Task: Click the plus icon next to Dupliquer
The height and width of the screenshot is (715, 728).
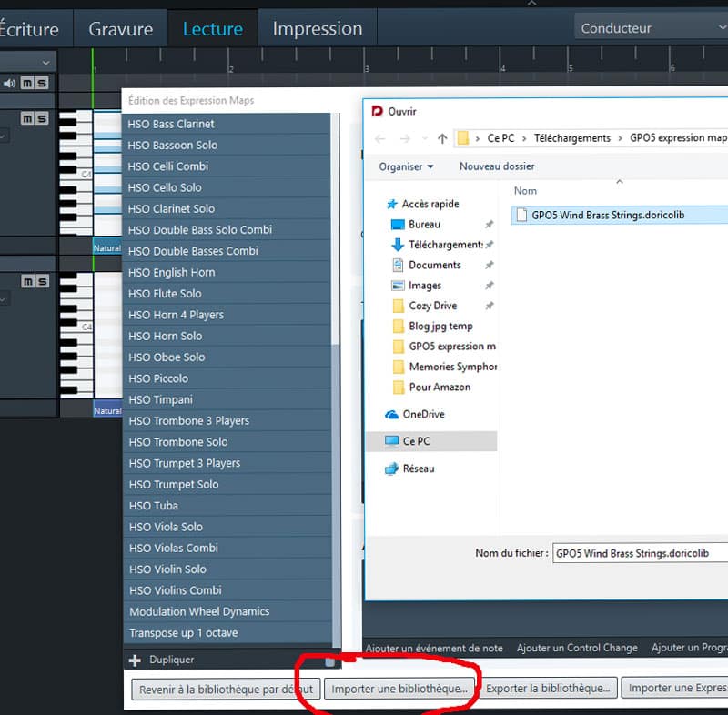Action: pos(135,660)
